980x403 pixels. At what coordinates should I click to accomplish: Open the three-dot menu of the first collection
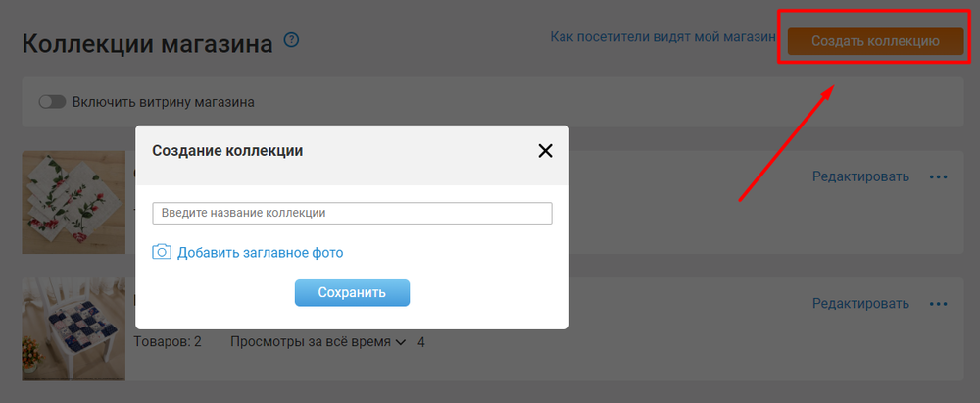click(x=938, y=176)
